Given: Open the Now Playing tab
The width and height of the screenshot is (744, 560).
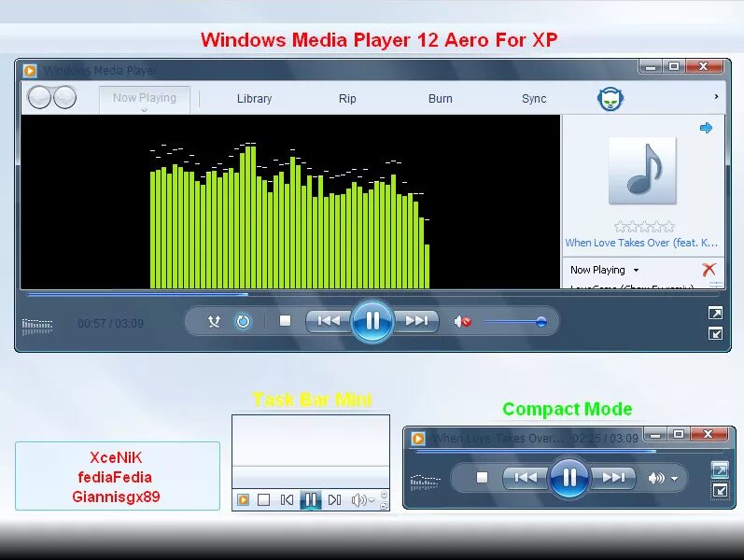Looking at the screenshot, I should tap(145, 98).
